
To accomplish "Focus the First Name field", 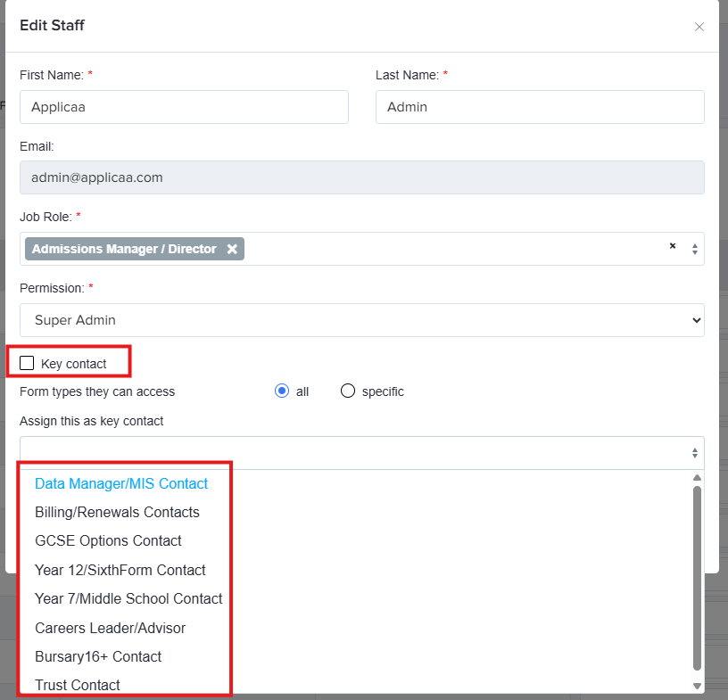I will 184,107.
